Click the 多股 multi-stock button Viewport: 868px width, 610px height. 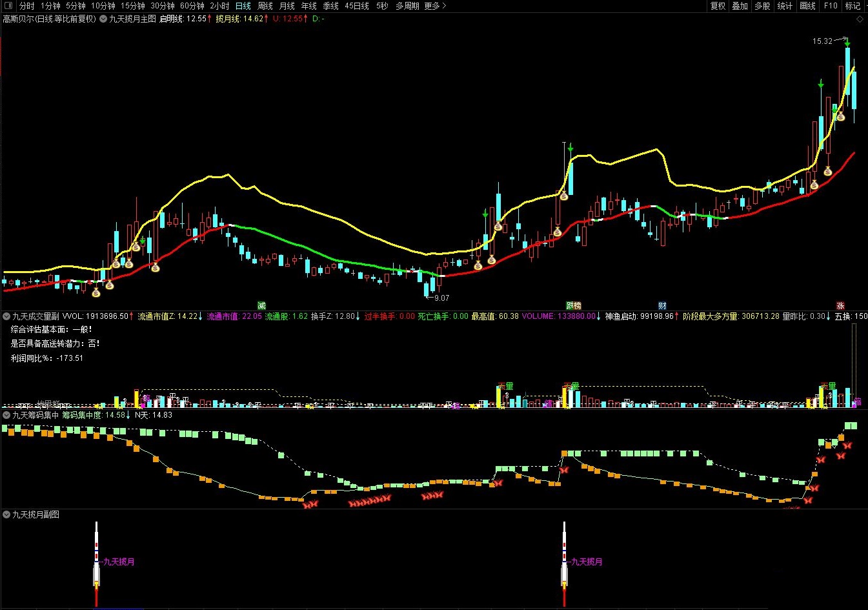(x=763, y=6)
